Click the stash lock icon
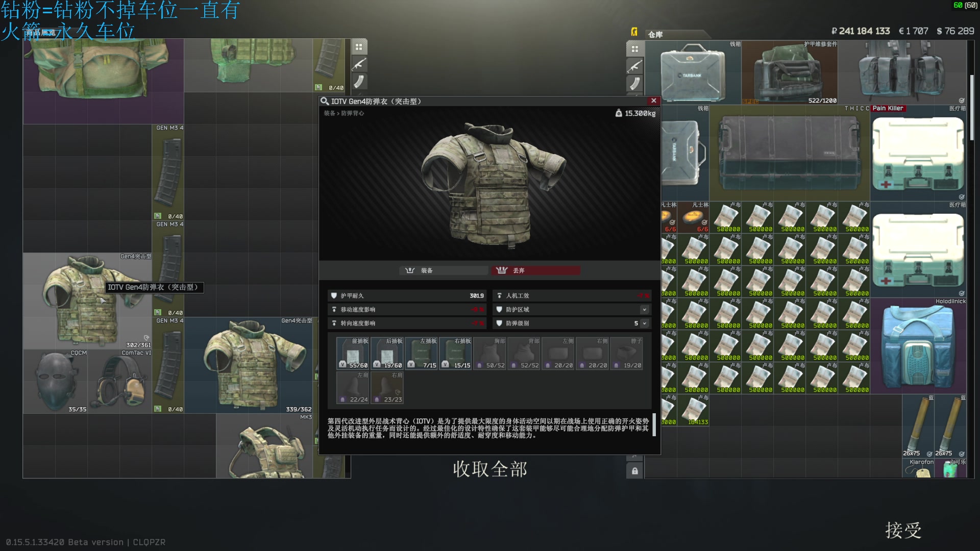This screenshot has width=980, height=551. [x=634, y=471]
